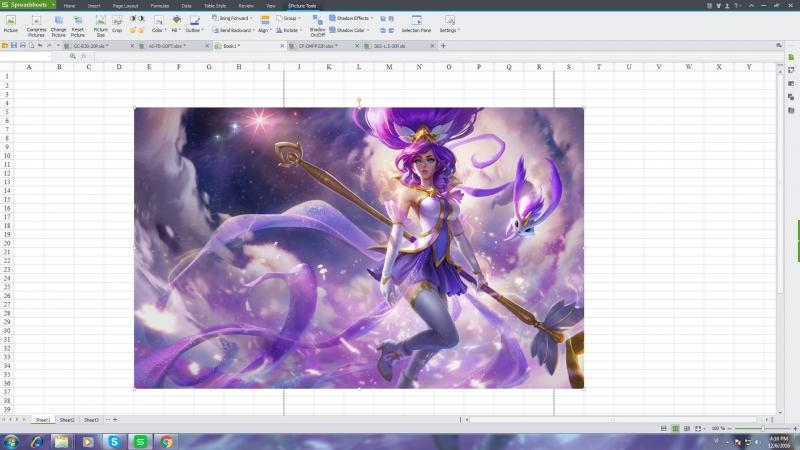Open the Bring Forward dropdown
The width and height of the screenshot is (800, 450).
pos(233,18)
